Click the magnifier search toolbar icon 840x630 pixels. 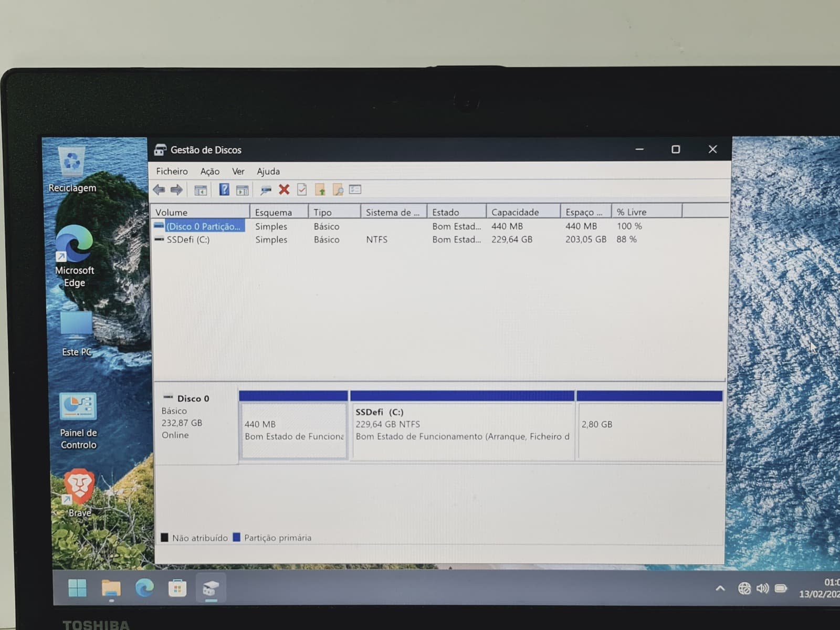[338, 190]
